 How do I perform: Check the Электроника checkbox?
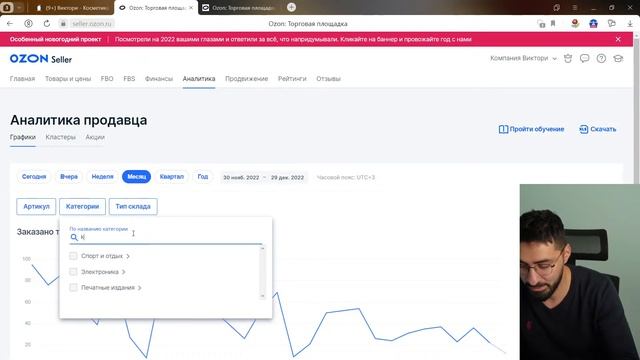coord(73,272)
